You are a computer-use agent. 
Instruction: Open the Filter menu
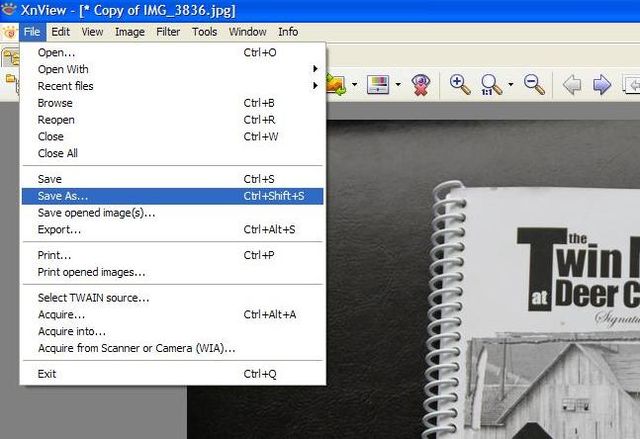click(x=168, y=32)
